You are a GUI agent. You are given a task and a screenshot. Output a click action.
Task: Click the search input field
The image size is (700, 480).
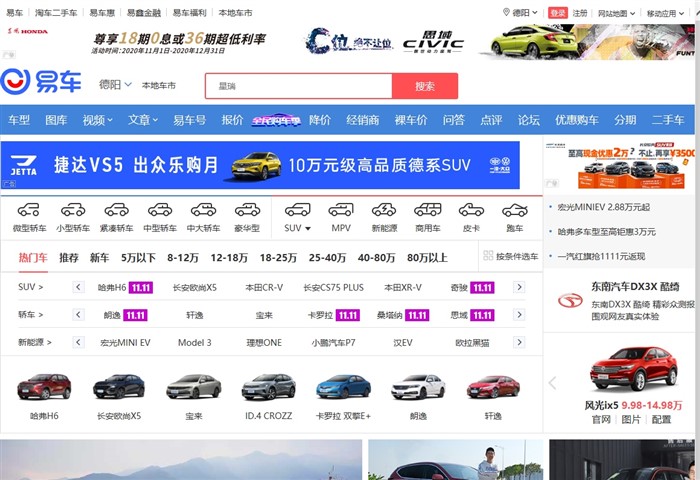pyautogui.click(x=299, y=86)
